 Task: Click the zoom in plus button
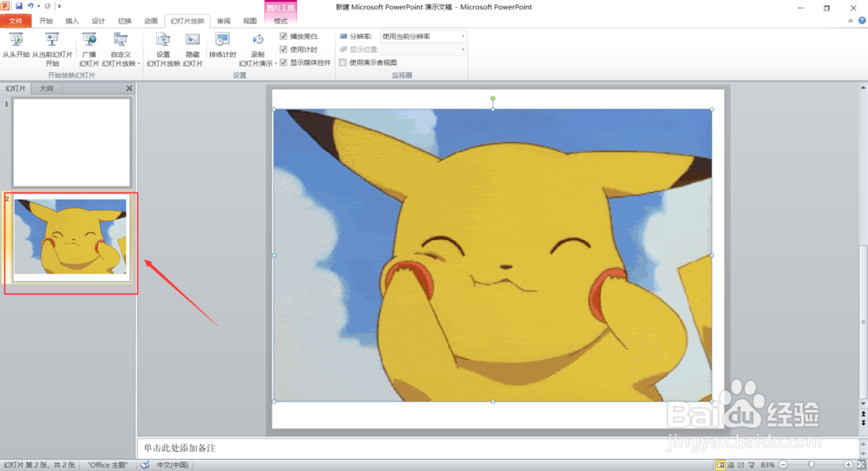(x=848, y=465)
